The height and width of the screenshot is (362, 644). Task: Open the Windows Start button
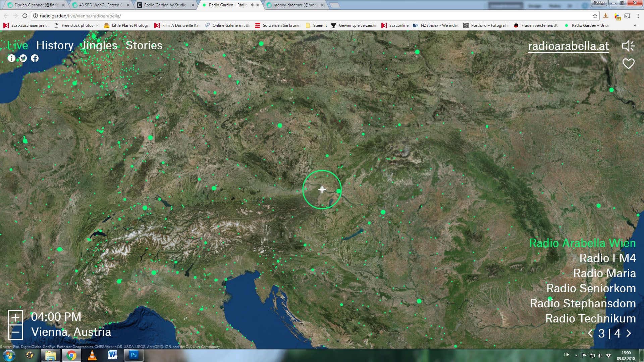point(9,355)
